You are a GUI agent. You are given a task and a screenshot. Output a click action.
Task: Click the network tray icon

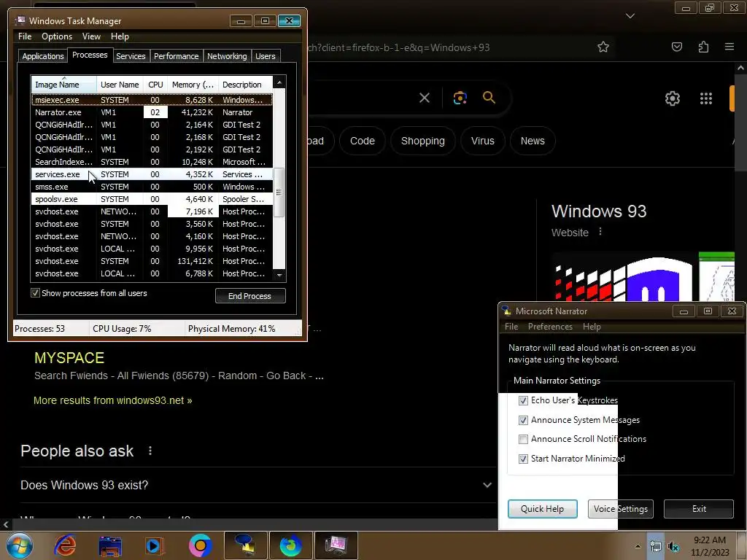click(656, 547)
